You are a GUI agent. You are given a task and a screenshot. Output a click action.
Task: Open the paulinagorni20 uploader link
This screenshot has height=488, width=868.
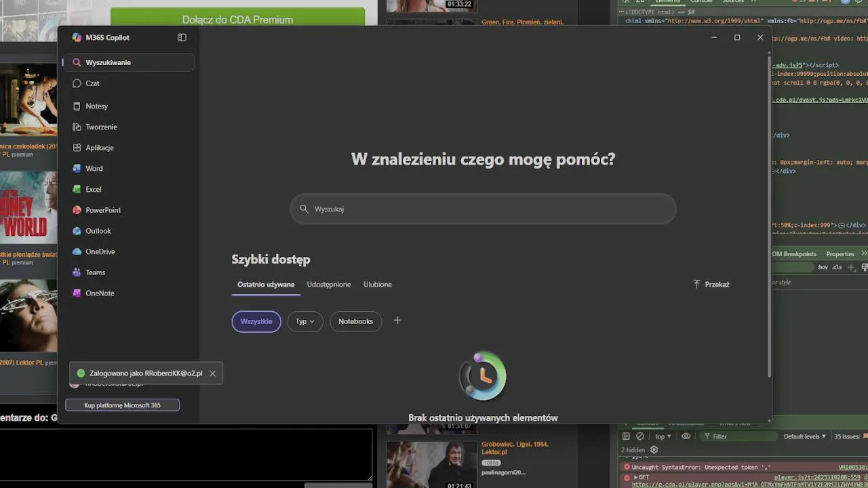pos(503,472)
